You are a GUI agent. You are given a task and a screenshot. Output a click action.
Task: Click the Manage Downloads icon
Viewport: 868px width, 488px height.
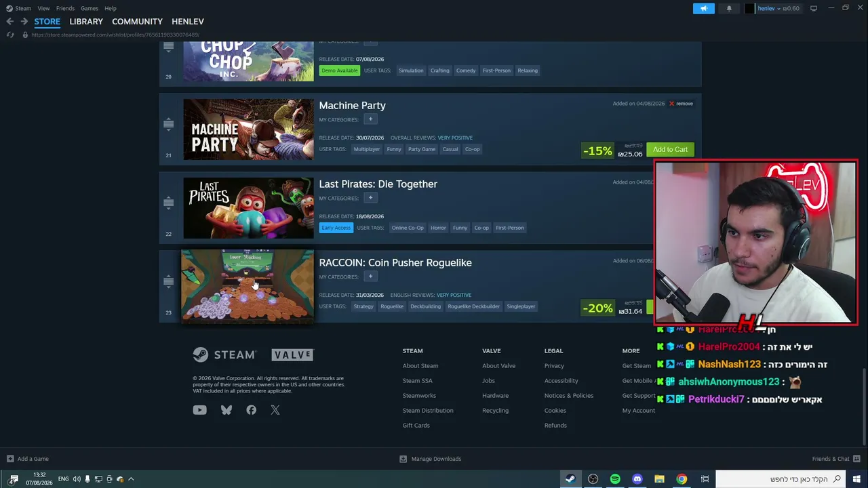[x=403, y=459]
